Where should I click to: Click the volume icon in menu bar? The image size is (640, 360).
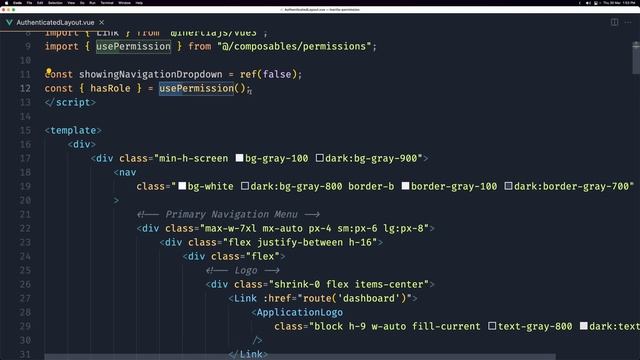coord(588,3)
